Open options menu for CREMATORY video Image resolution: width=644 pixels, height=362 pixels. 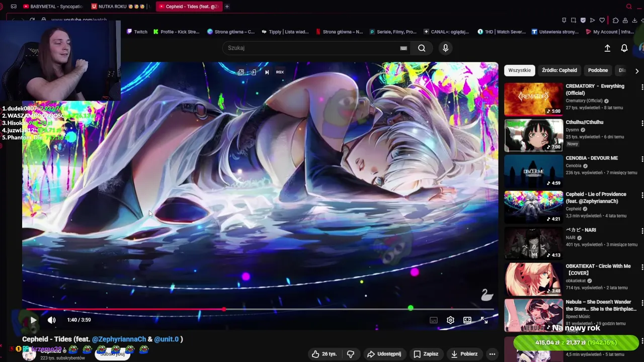pyautogui.click(x=641, y=87)
